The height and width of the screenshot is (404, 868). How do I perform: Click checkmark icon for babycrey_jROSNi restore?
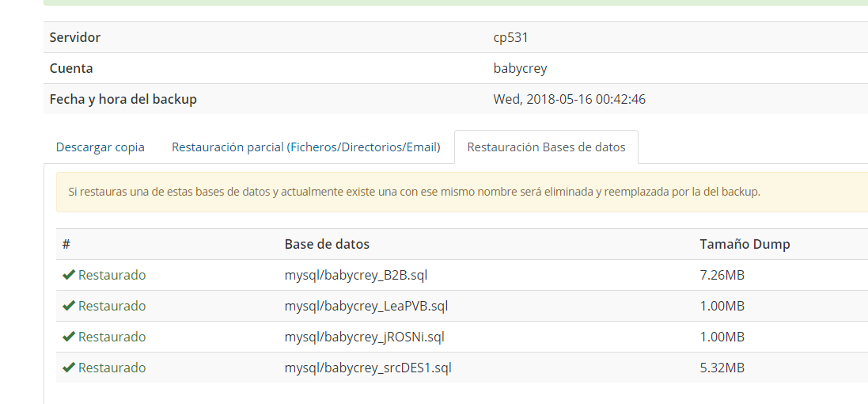[69, 337]
